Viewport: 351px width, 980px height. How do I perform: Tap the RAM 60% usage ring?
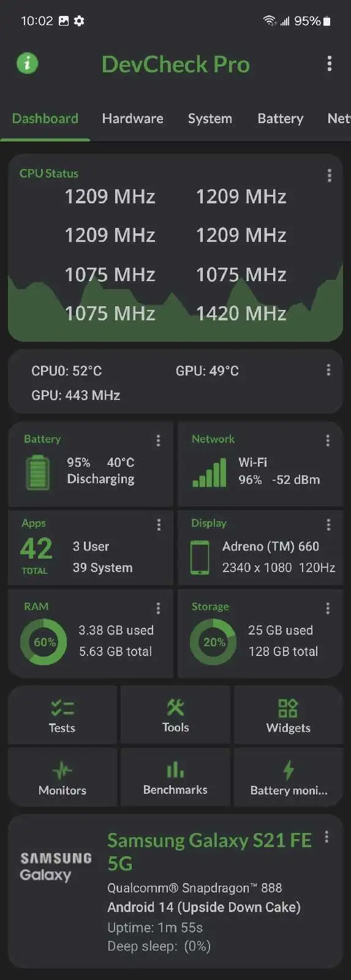click(x=43, y=642)
